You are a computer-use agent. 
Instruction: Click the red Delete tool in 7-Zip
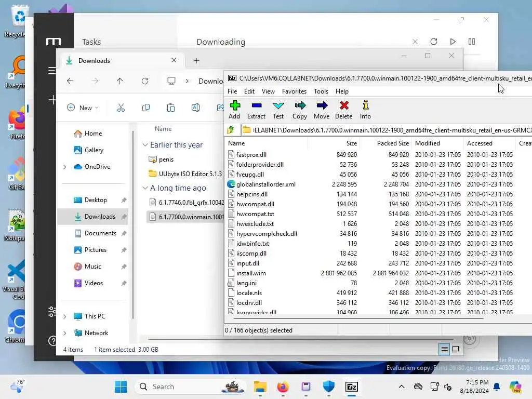click(344, 110)
